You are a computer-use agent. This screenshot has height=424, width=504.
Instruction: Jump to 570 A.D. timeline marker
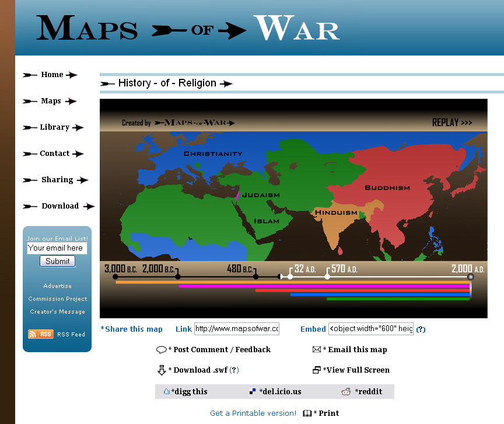click(327, 276)
